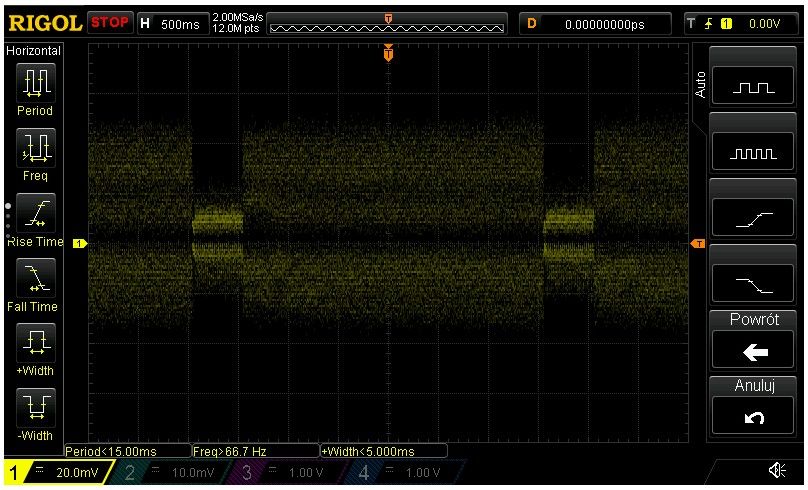This screenshot has width=808, height=490.
Task: Select the Period measurement icon
Action: tap(36, 82)
